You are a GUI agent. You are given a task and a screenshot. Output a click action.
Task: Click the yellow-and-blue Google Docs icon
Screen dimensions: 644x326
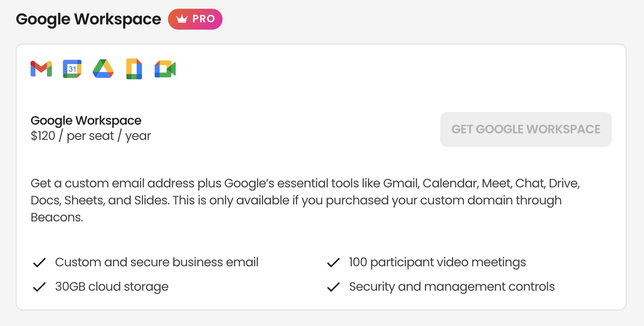click(x=134, y=69)
